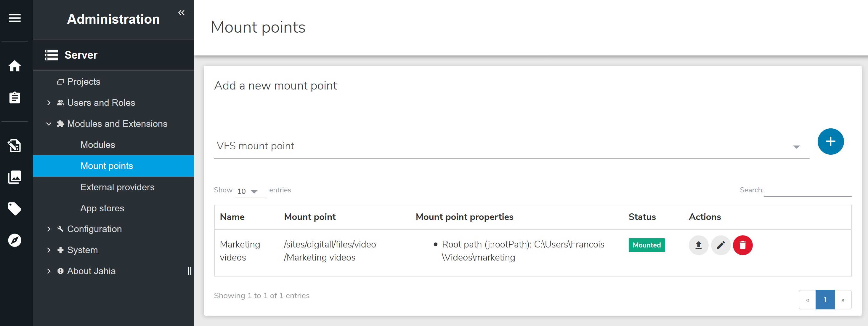The image size is (868, 326).
Task: Toggle the Mounted status badge
Action: click(646, 245)
